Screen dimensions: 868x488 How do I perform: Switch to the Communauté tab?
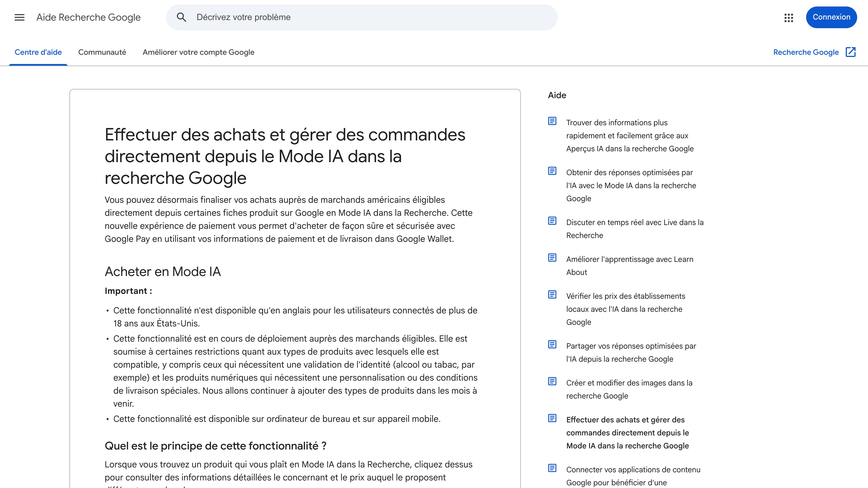[x=102, y=52]
